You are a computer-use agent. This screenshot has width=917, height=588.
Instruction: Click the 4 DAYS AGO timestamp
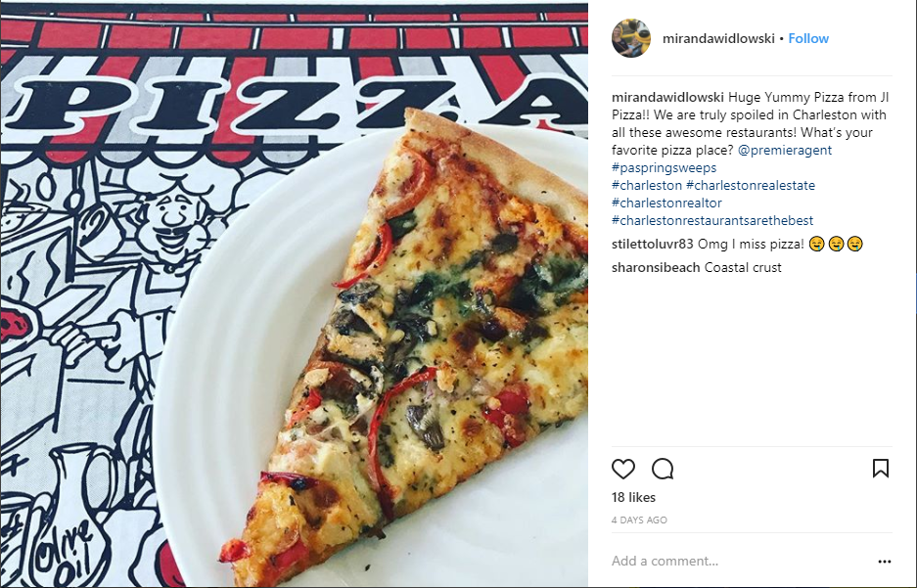(x=639, y=520)
